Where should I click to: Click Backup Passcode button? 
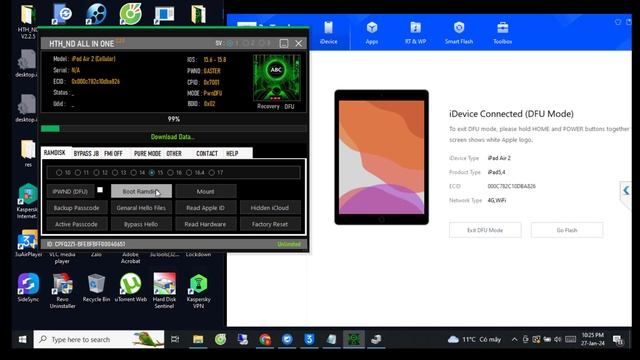point(77,208)
